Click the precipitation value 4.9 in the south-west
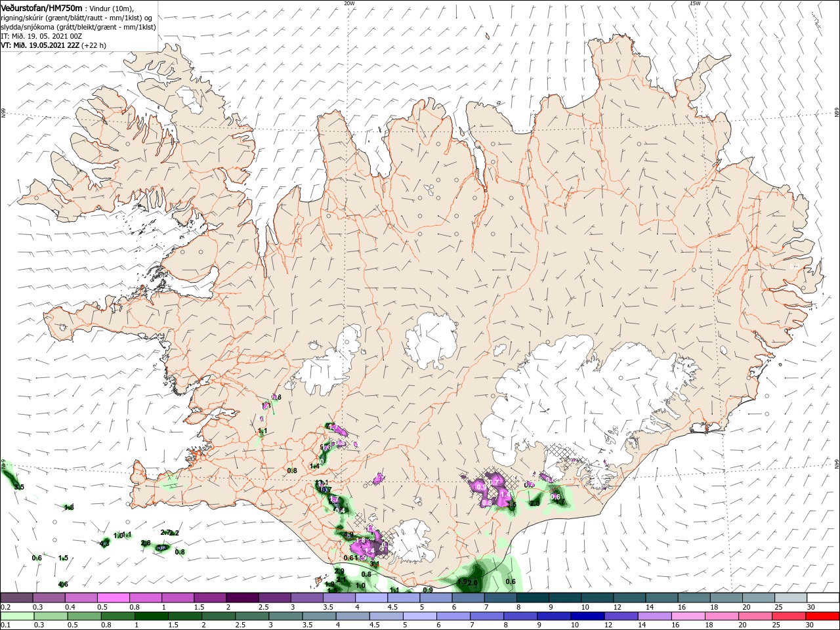Screen dimensions: 840x630 348,535
